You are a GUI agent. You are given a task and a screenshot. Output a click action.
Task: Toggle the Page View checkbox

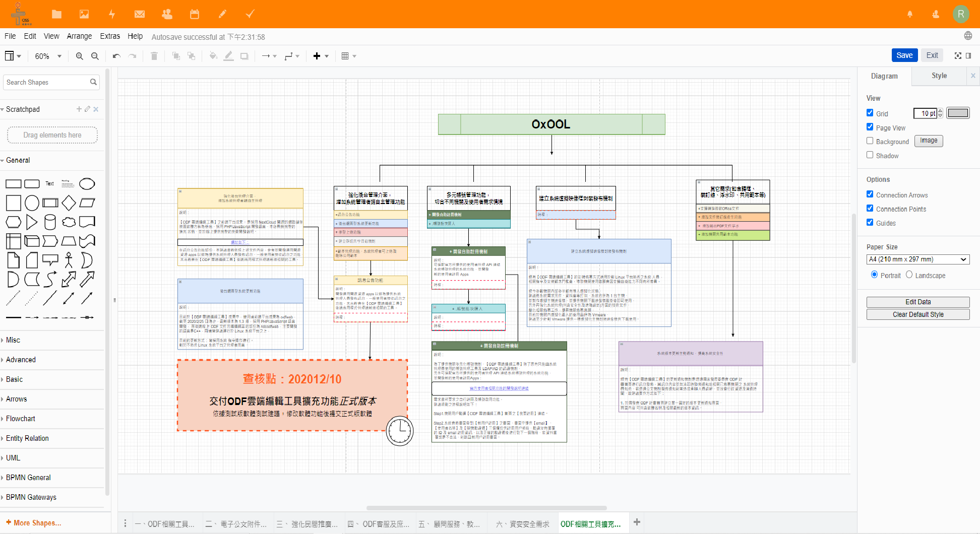pyautogui.click(x=870, y=127)
